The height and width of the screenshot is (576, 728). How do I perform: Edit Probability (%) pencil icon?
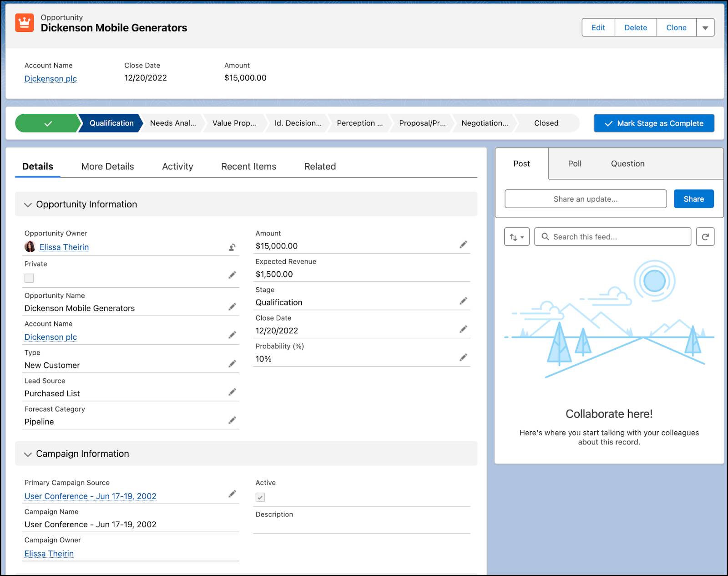click(463, 357)
